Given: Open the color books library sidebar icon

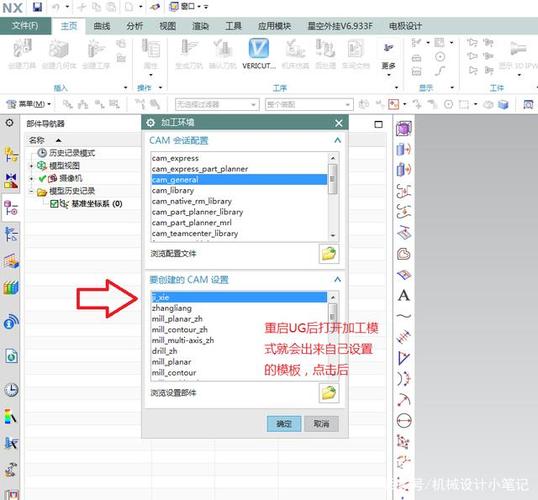Looking at the screenshot, I should tap(11, 288).
